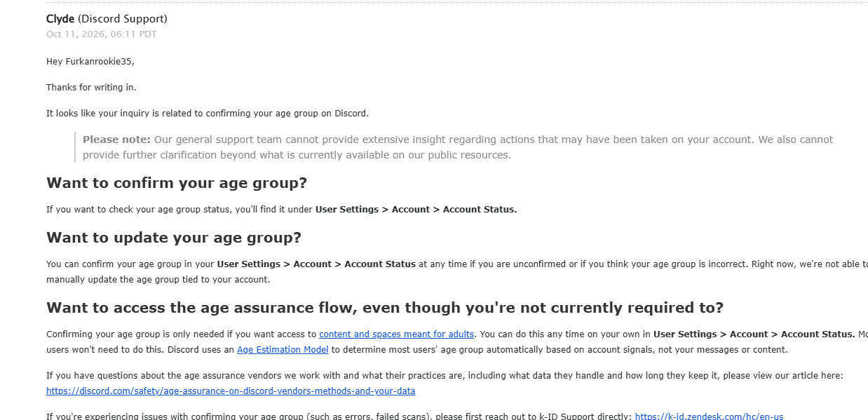This screenshot has height=420, width=868.
Task: Click the timestamp "Oct 11, 2026, 06:11 PDT"
Action: [x=102, y=34]
